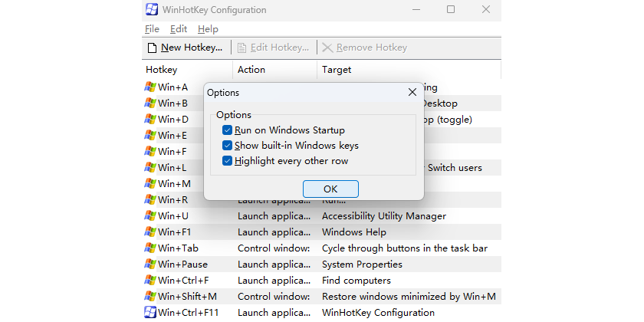Click the Windows flag icon beside Win+Pause
Screen dimensions: 644x322
point(150,264)
